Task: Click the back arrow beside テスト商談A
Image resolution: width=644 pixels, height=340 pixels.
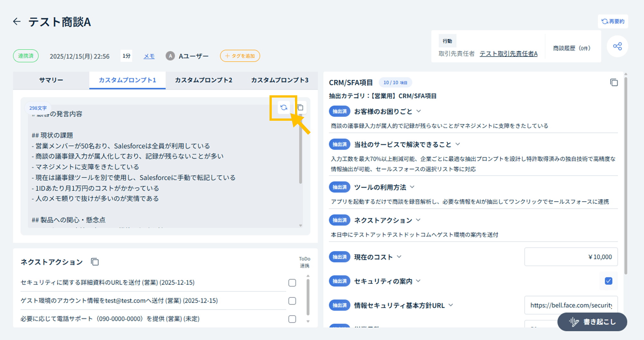Action: pos(17,22)
